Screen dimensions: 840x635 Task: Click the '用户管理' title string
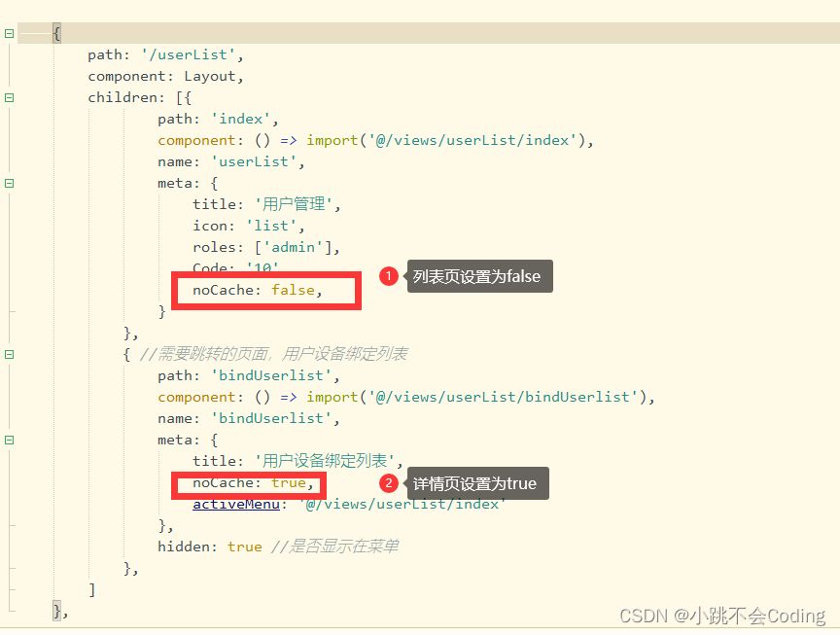tap(294, 204)
